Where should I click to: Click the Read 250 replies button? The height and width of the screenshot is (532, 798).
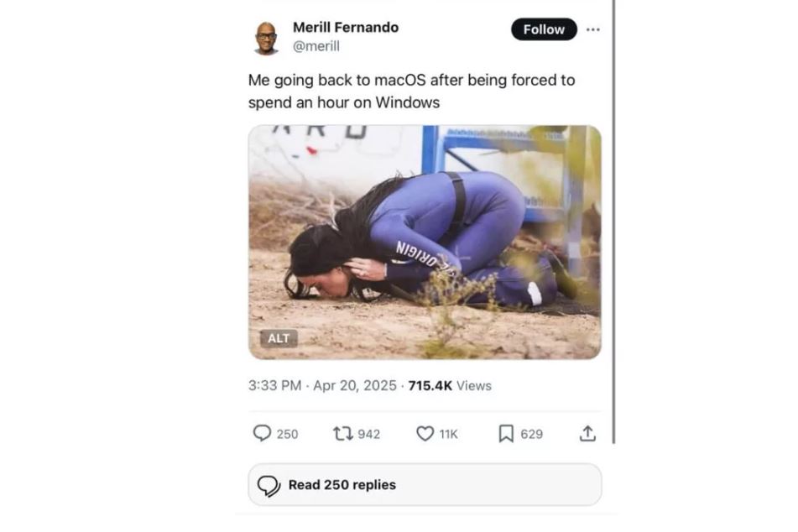(x=425, y=485)
